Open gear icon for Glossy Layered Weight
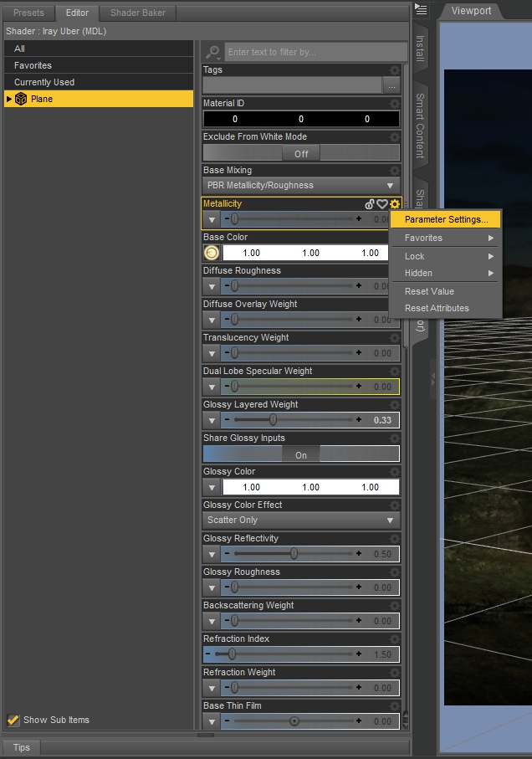This screenshot has height=759, width=532. (x=395, y=404)
